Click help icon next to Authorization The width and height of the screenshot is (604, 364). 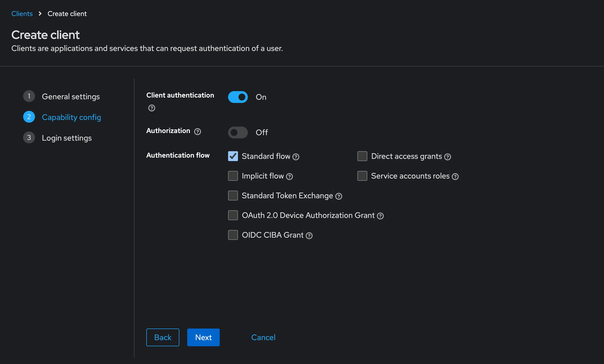pos(198,132)
